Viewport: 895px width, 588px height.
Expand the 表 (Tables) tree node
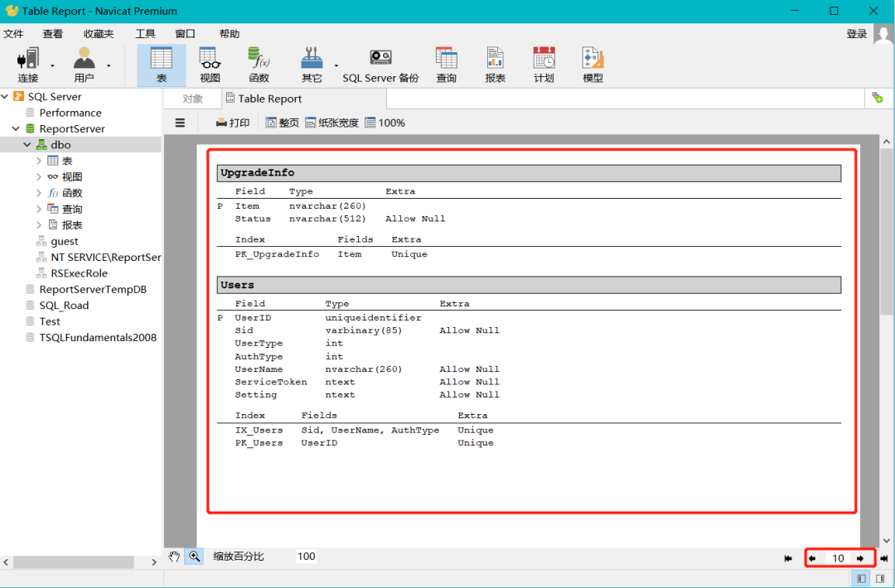(x=39, y=161)
